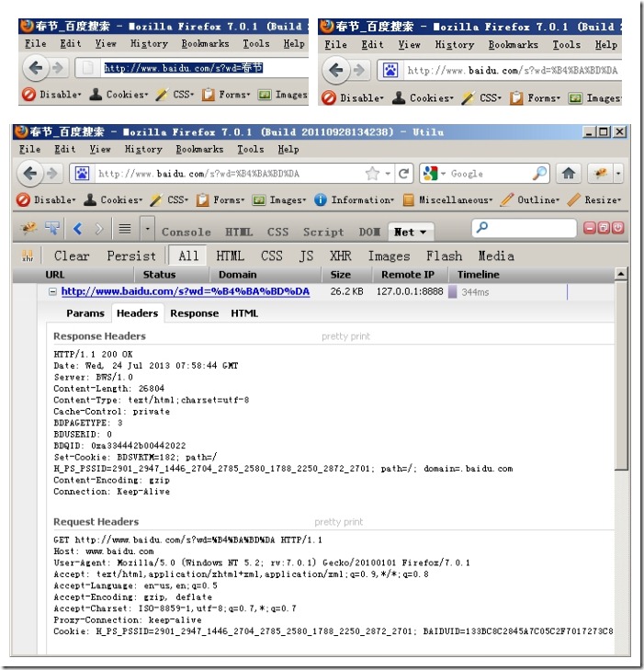Click the Firebug command line lines icon
644x670 pixels.
pyautogui.click(x=125, y=229)
